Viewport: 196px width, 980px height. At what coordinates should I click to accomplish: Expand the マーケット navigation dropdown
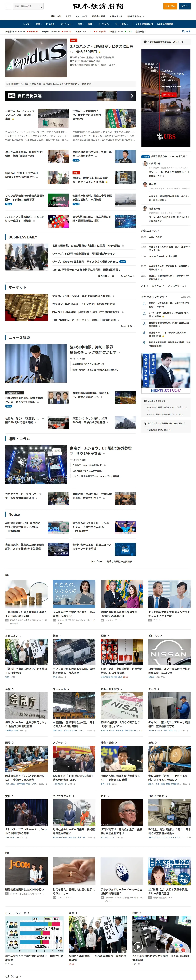coord(67,24)
